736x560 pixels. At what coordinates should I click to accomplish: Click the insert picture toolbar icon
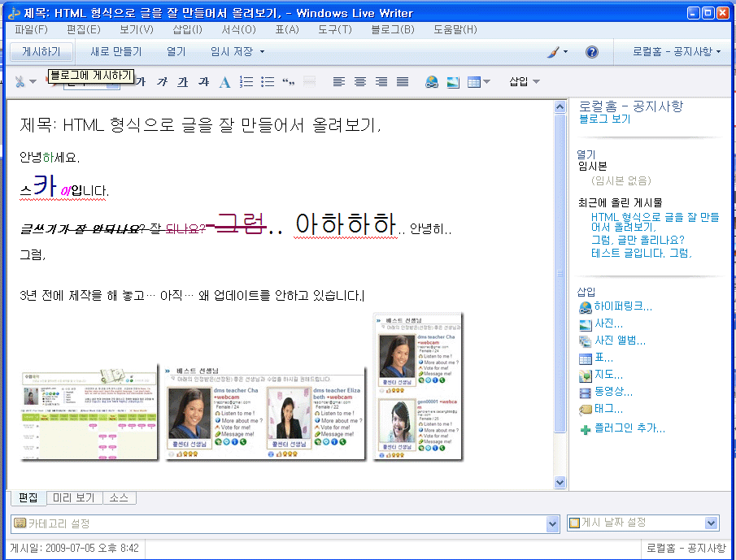[x=453, y=81]
